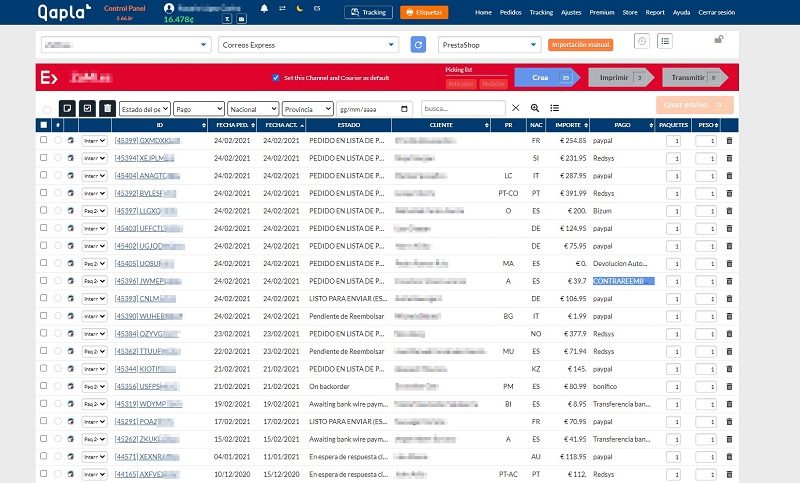Check the box for order 45394
The height and width of the screenshot is (483, 800).
(43, 158)
